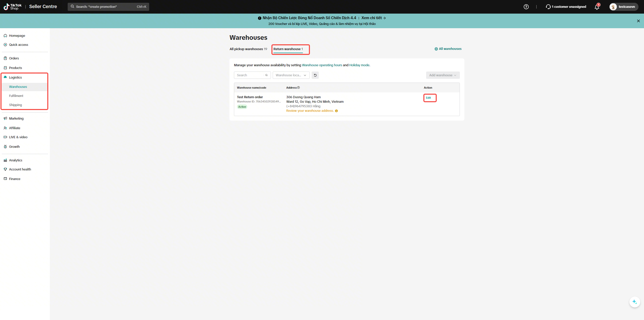Open Fulfilment under Logistics
644x320 pixels.
coord(16,96)
